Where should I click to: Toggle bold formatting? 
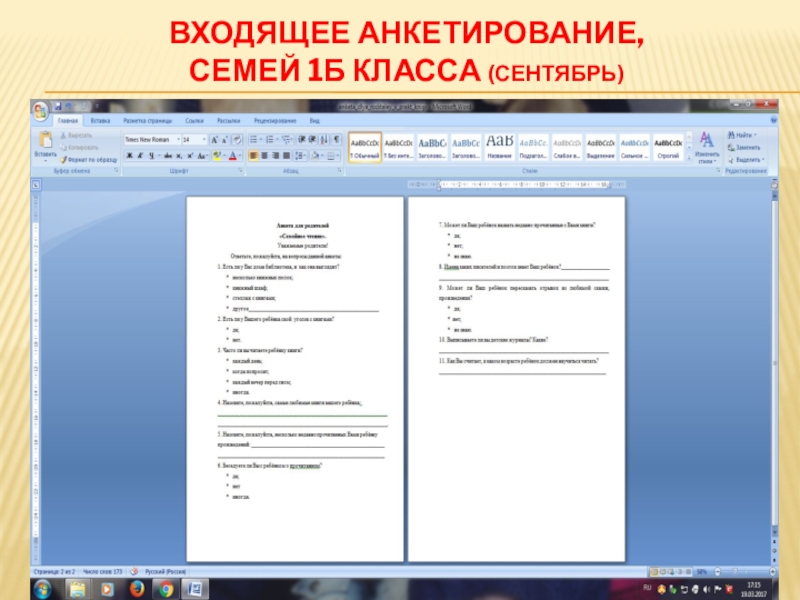point(128,156)
